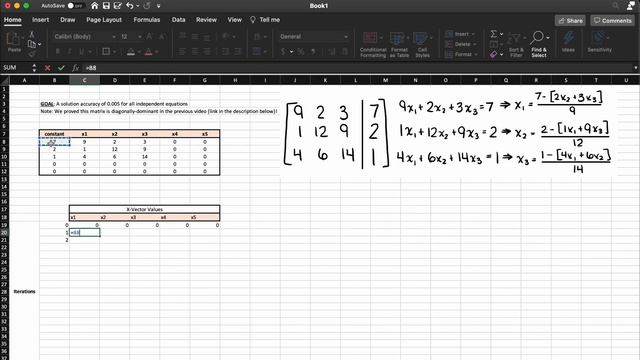The image size is (640, 360).
Task: Click the AutoSum sigma icon
Action: (x=493, y=34)
